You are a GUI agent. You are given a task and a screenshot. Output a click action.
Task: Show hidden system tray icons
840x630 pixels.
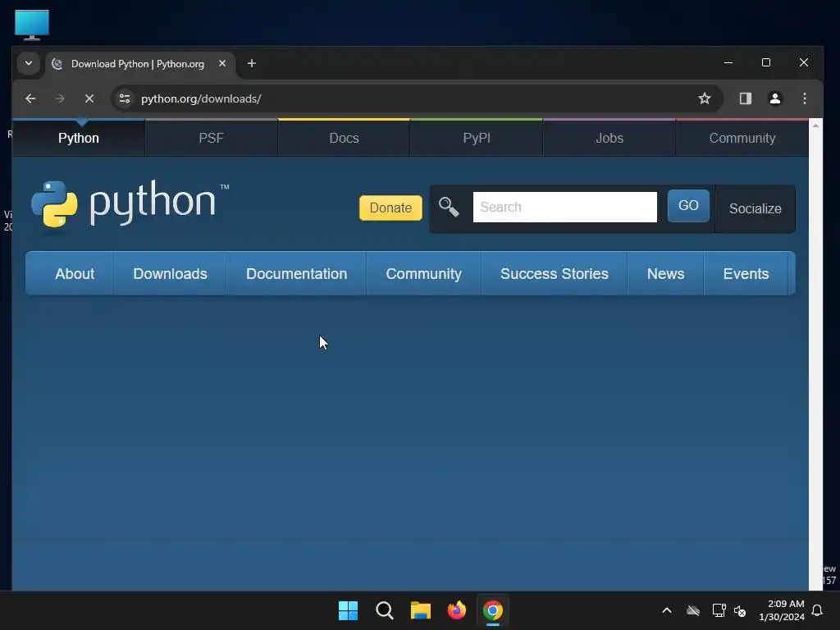(667, 610)
